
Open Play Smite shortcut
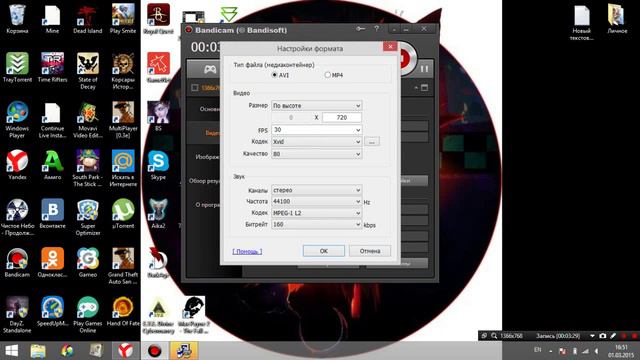click(x=123, y=19)
